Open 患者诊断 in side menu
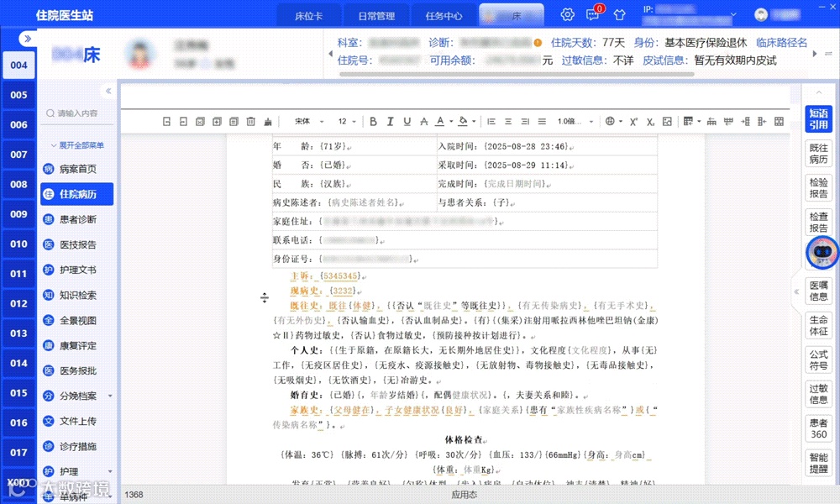Screen dimensions: 840x504 pos(77,219)
